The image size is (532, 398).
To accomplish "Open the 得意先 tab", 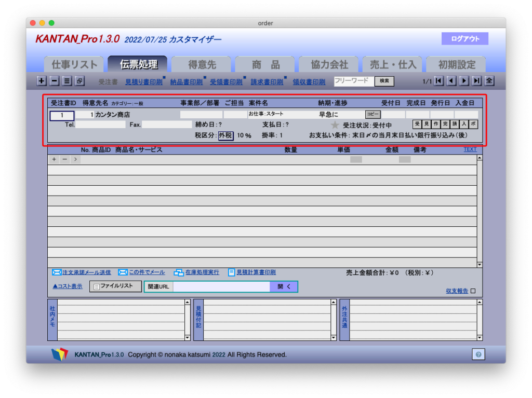I will click(x=202, y=64).
